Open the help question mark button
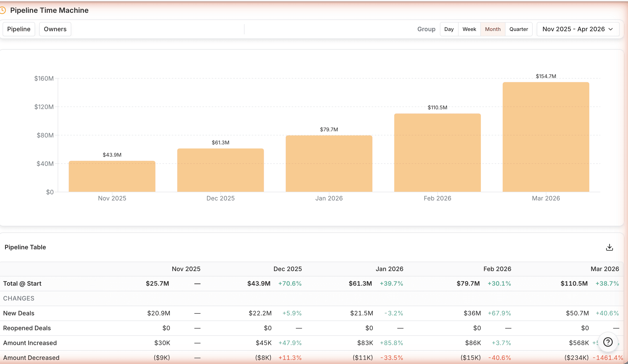Screen dimensions: 628x364 (608, 342)
